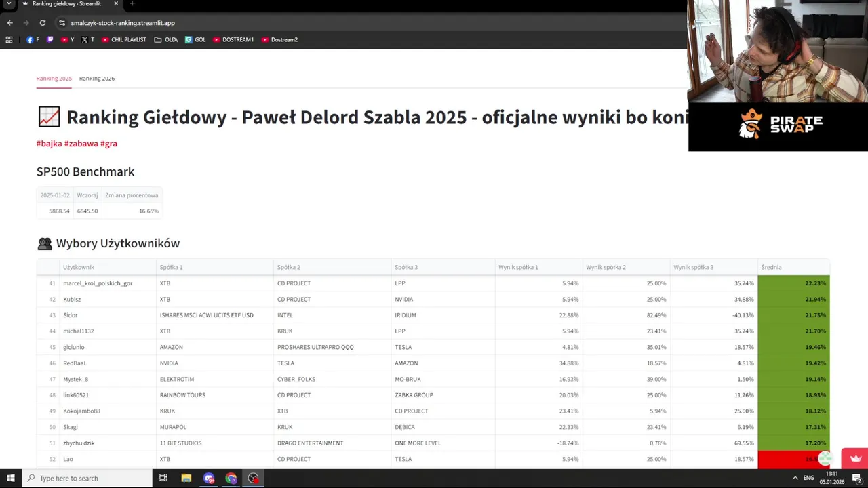The width and height of the screenshot is (868, 488).
Task: Select ISHARES MSCI ACWI UCITS ETF USD cell
Action: 215,315
